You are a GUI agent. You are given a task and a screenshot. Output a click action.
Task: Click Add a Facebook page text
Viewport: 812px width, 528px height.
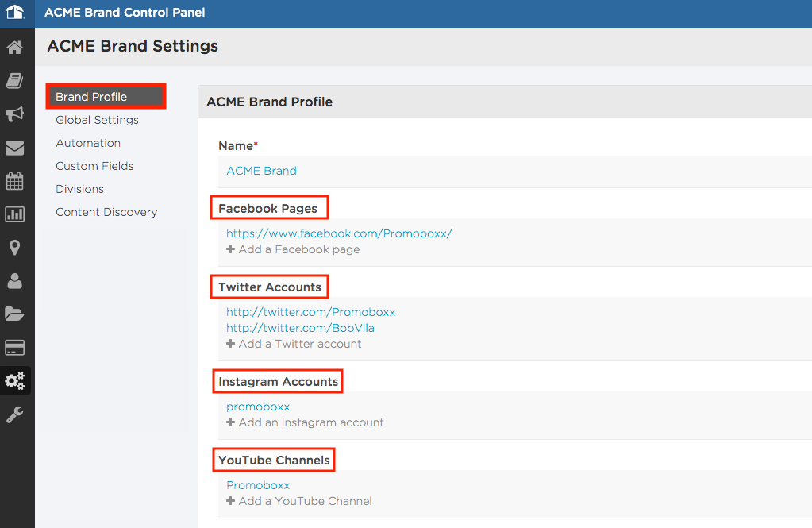[299, 249]
